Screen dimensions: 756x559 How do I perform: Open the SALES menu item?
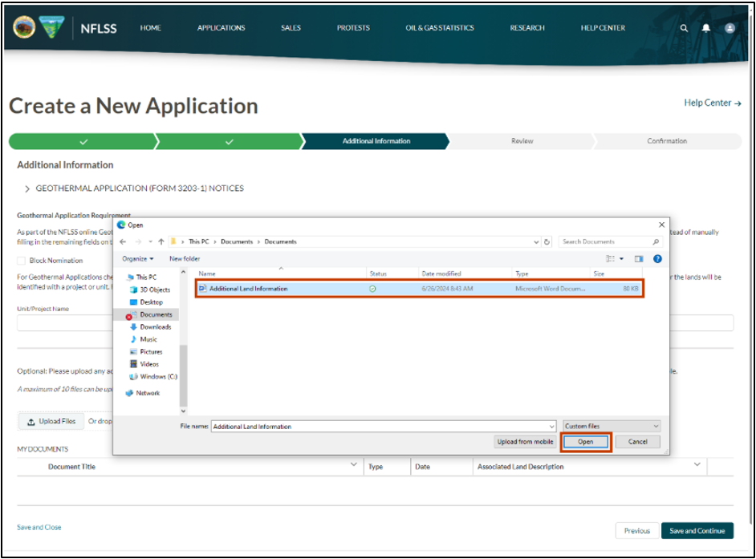click(291, 28)
